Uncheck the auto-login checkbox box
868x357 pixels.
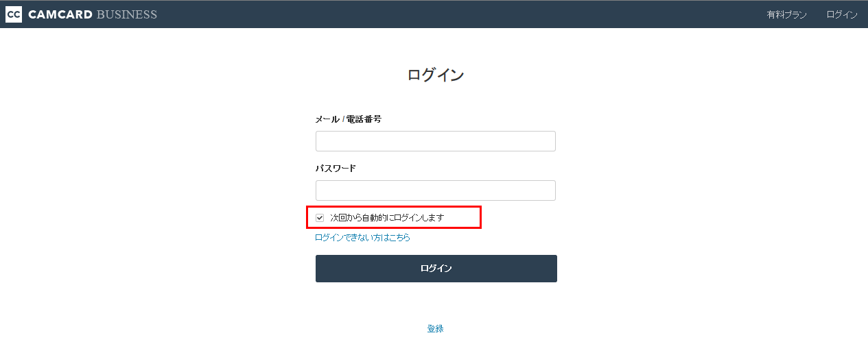point(320,218)
